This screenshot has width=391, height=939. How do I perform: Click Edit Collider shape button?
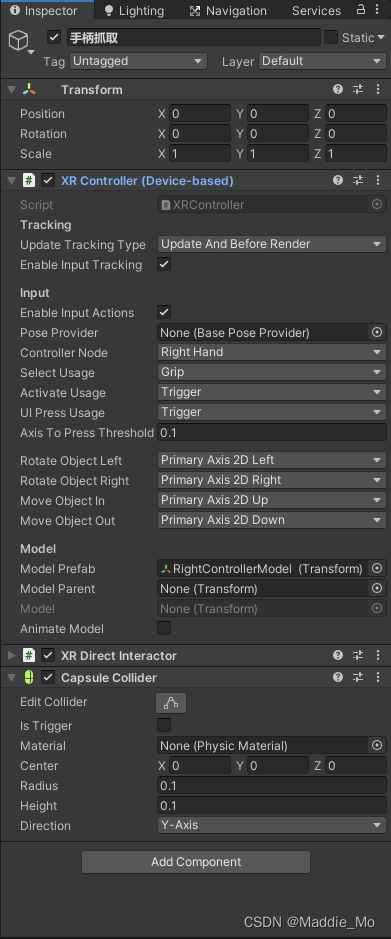(x=171, y=702)
